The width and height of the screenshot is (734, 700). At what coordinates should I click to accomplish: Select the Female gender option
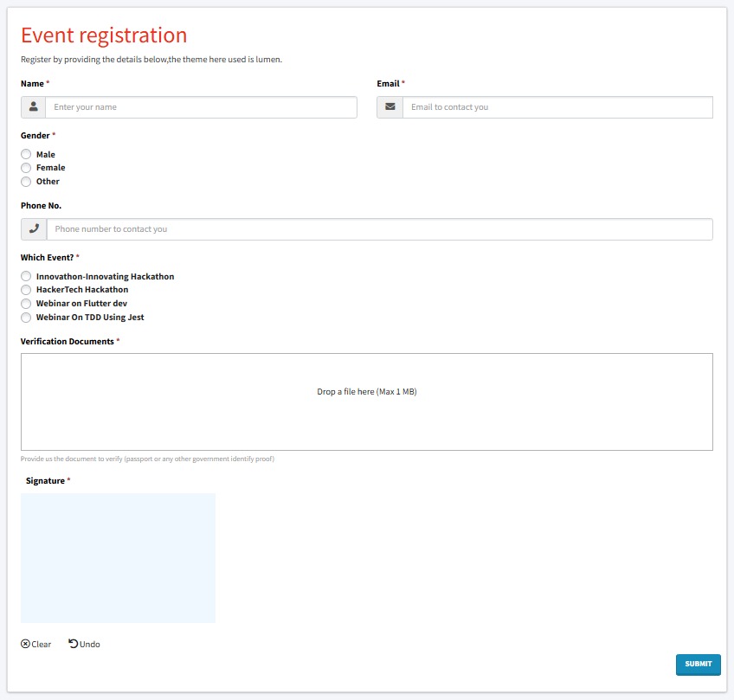click(26, 168)
